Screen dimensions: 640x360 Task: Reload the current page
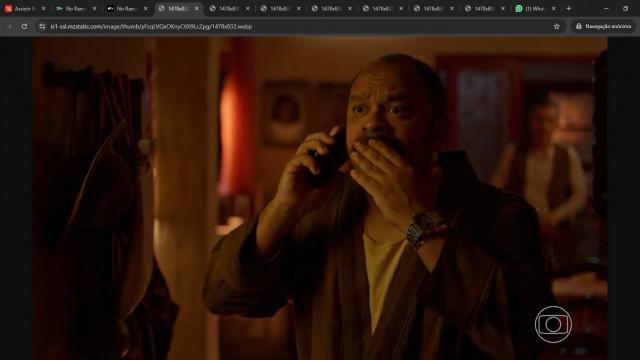pos(24,27)
